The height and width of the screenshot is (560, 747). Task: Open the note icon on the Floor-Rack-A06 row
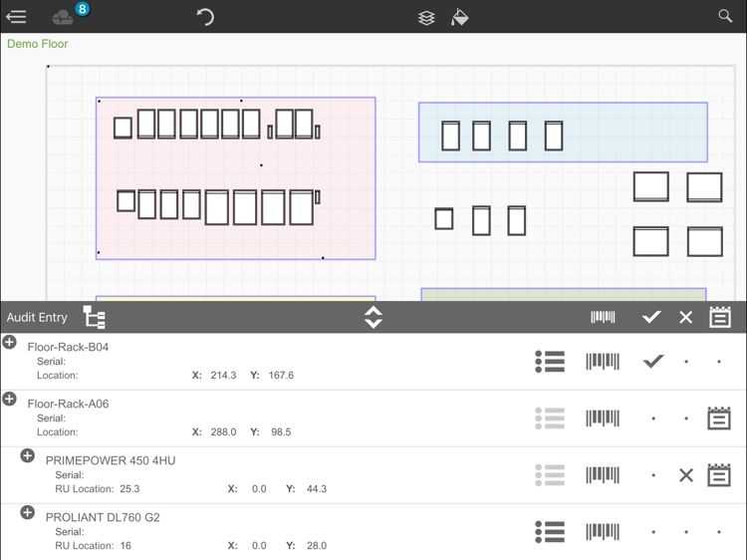tap(719, 418)
